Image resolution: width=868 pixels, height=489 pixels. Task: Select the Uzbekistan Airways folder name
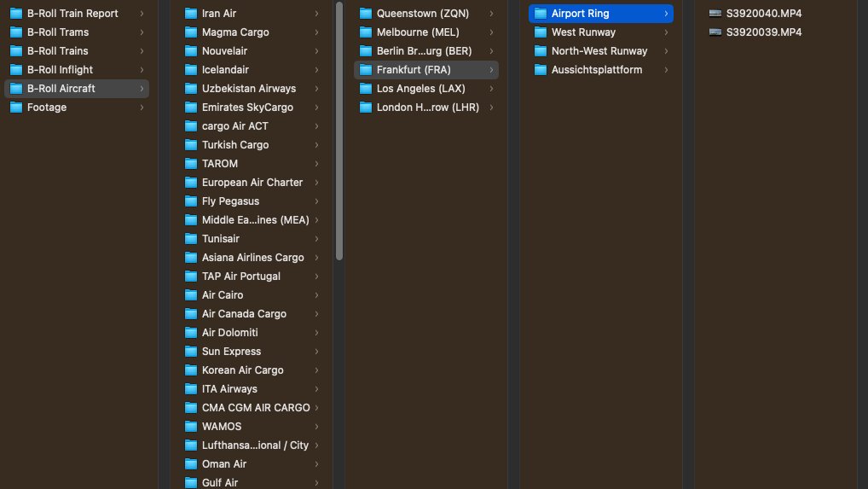tap(249, 89)
